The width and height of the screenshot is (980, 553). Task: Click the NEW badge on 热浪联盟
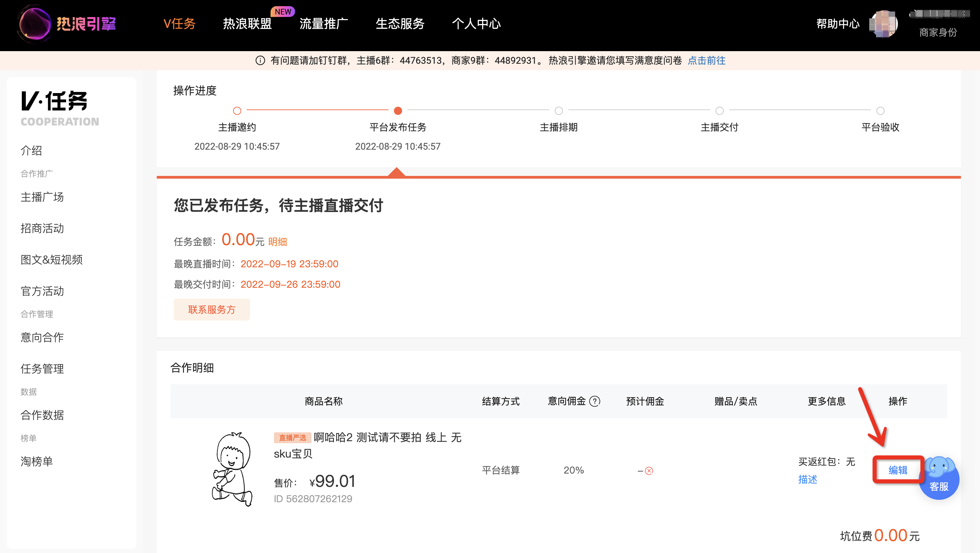[283, 11]
